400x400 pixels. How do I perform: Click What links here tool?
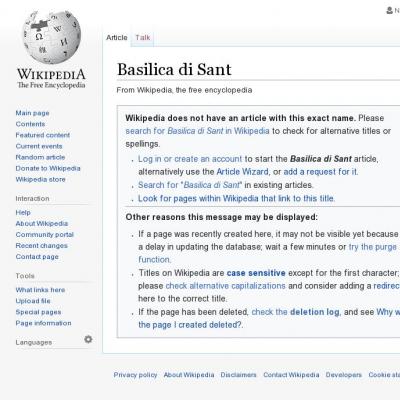(x=40, y=290)
